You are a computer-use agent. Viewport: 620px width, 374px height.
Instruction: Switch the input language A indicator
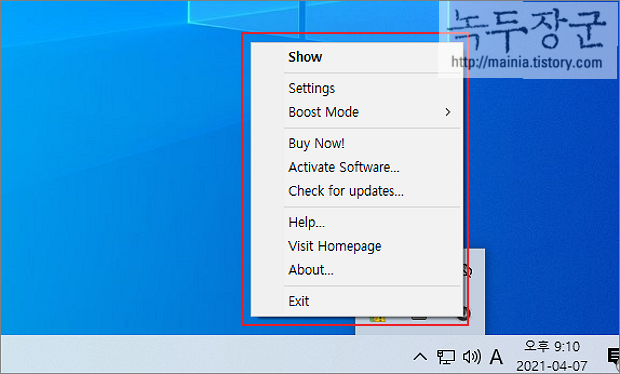[x=496, y=357]
